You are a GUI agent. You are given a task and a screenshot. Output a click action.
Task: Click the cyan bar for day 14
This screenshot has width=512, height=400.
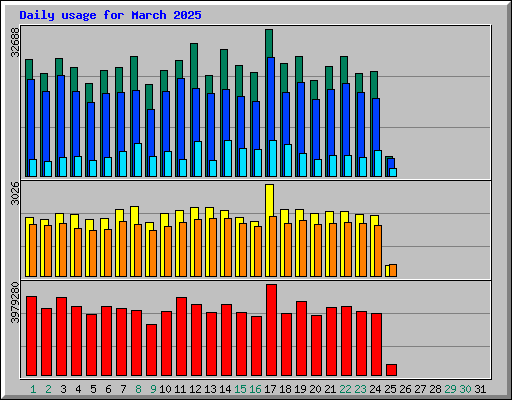pyautogui.click(x=228, y=158)
